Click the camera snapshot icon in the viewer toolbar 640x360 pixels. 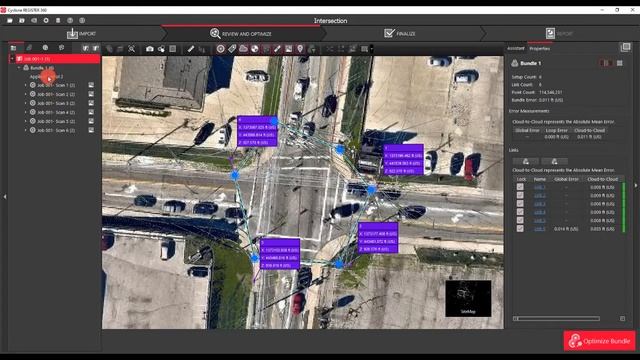(150, 49)
